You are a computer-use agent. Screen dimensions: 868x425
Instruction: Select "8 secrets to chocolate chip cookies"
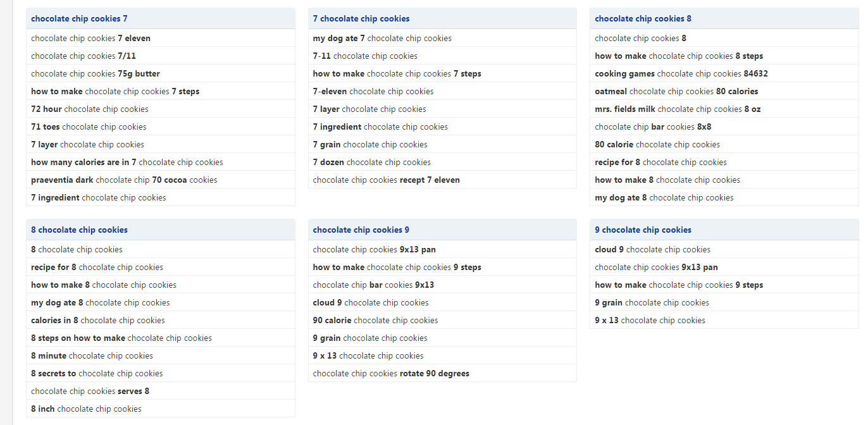point(97,374)
